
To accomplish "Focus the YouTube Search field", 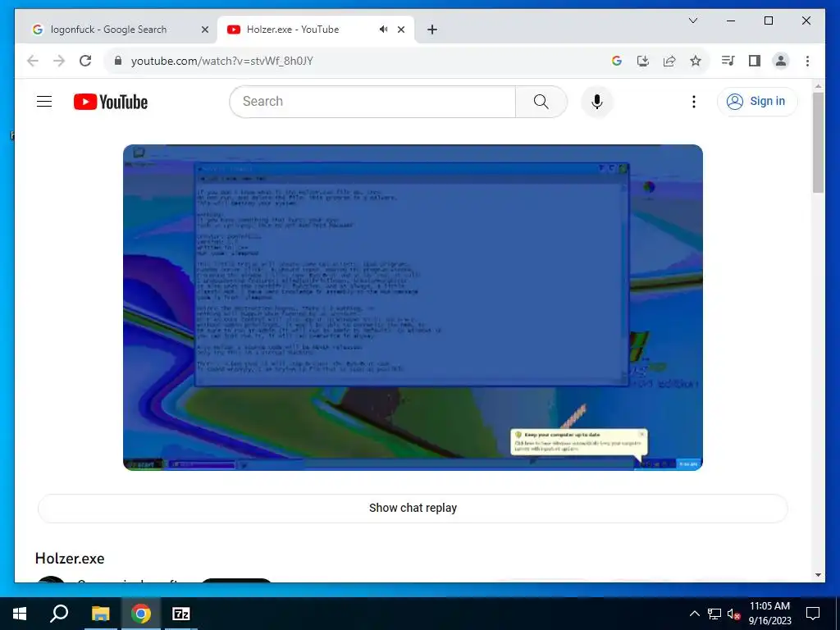I will pyautogui.click(x=373, y=101).
